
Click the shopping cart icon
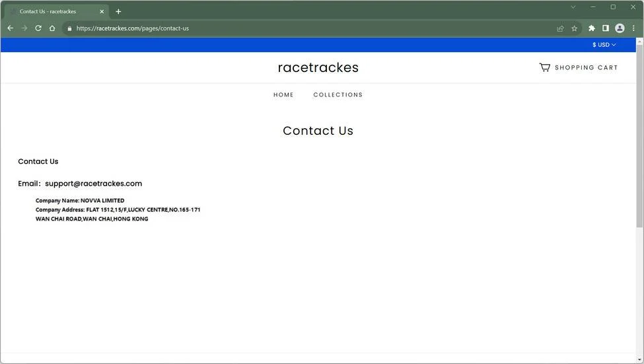pyautogui.click(x=545, y=67)
